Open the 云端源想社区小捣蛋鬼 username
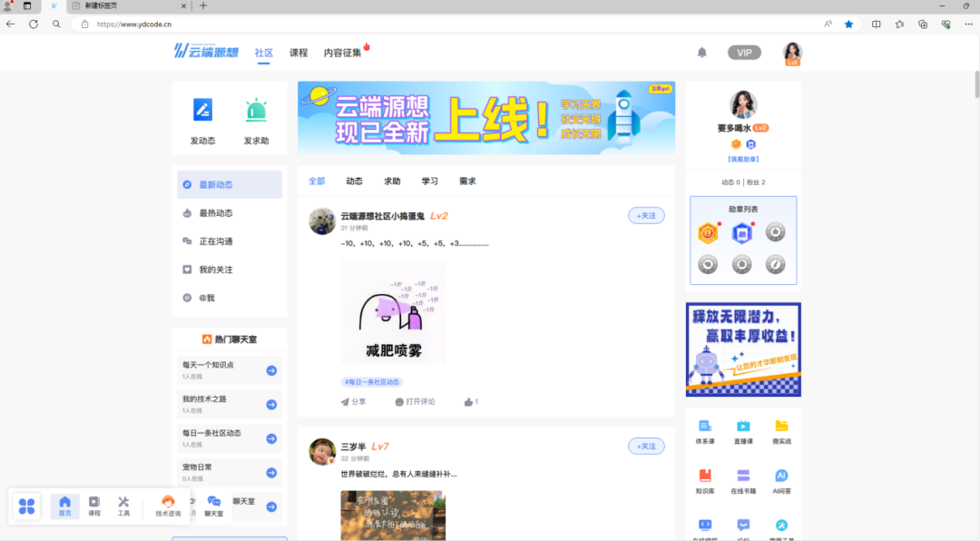The height and width of the screenshot is (541, 980). click(383, 216)
